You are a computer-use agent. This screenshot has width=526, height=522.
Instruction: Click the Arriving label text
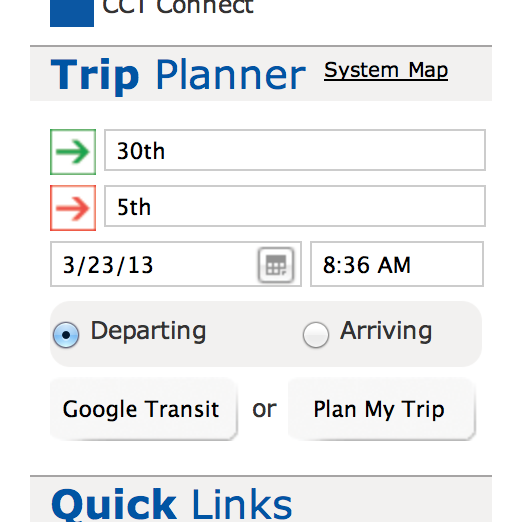386,331
